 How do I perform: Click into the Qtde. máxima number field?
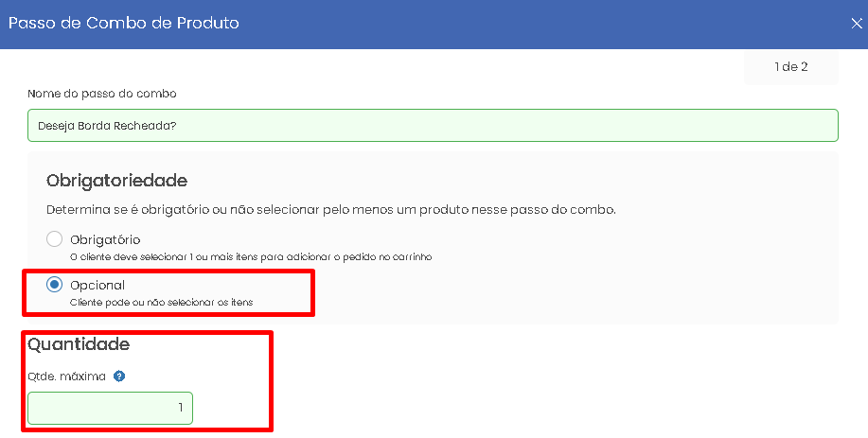pyautogui.click(x=110, y=408)
